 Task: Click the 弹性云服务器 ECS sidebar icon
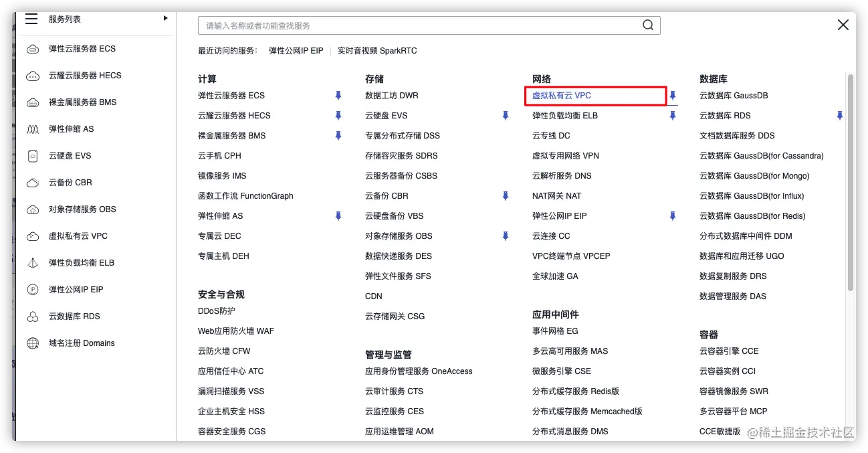coord(33,49)
